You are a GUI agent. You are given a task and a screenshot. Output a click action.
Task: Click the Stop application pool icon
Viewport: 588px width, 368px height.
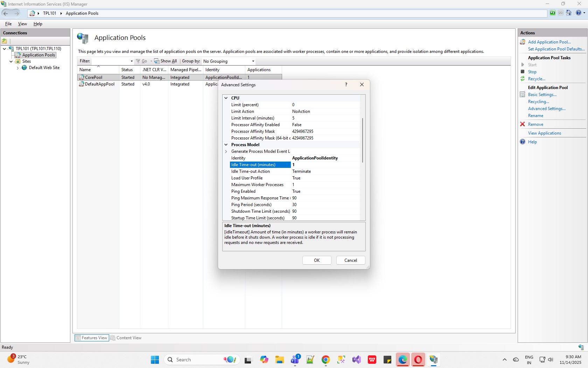pos(523,72)
